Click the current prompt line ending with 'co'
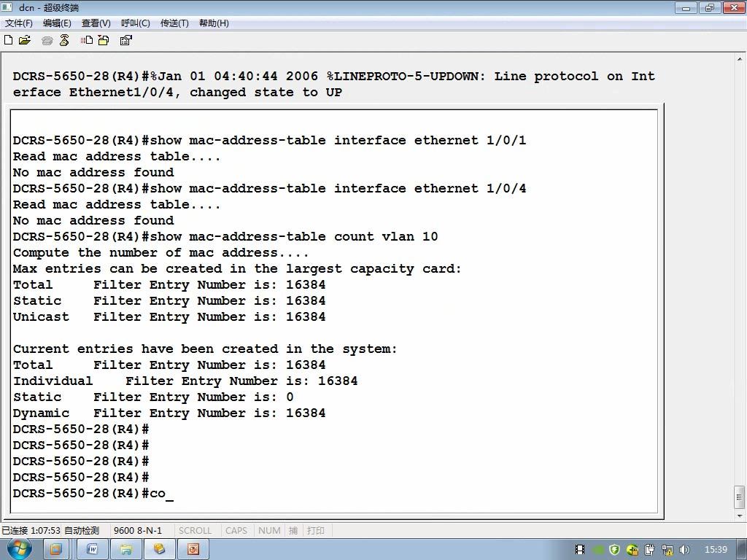Screen dimensions: 747x560 coord(93,494)
